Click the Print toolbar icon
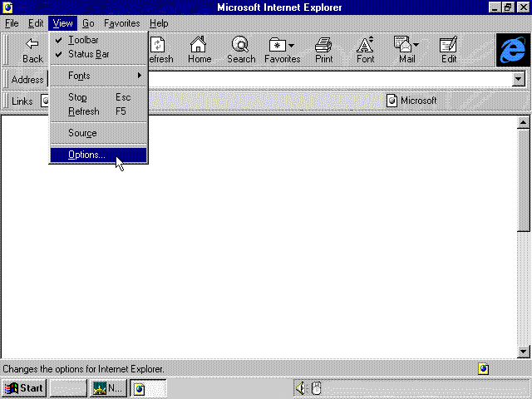 tap(323, 44)
